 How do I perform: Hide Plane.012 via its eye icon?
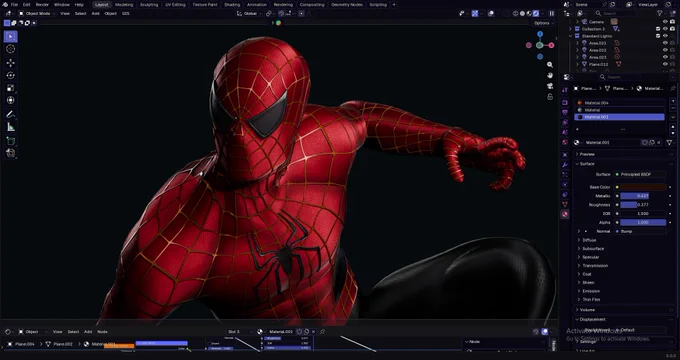pos(665,64)
